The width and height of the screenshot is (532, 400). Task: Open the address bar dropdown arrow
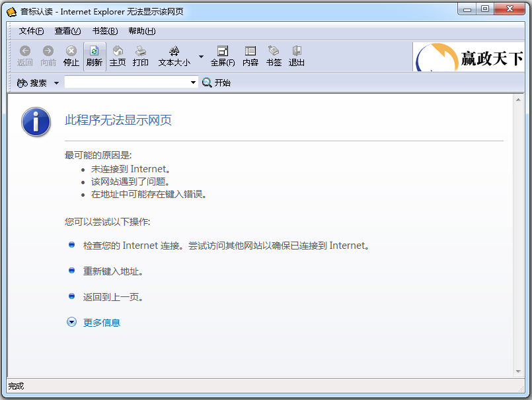coord(192,83)
